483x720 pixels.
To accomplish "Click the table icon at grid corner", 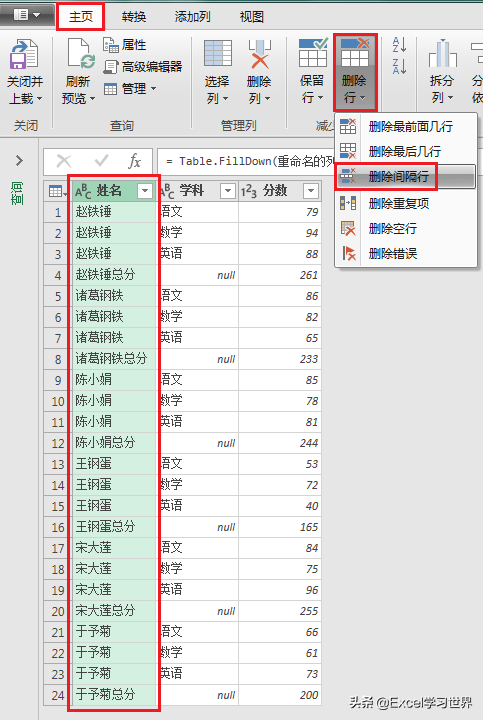I will pos(57,191).
